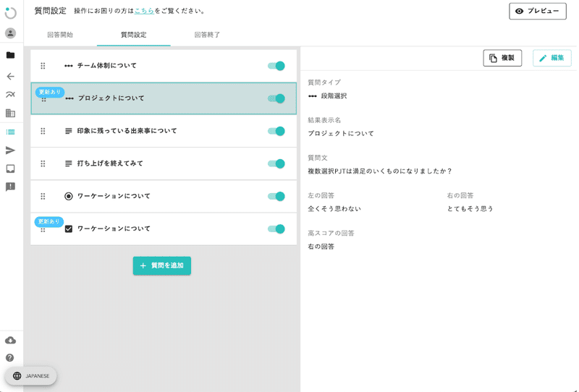
Task: Click the 複製 duplicate button
Action: 502,58
